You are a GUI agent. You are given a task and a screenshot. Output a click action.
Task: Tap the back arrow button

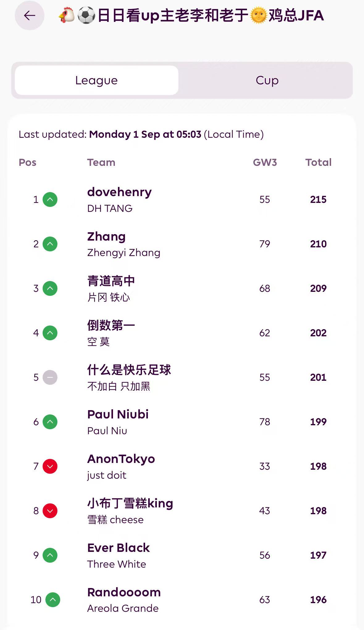coord(30,15)
